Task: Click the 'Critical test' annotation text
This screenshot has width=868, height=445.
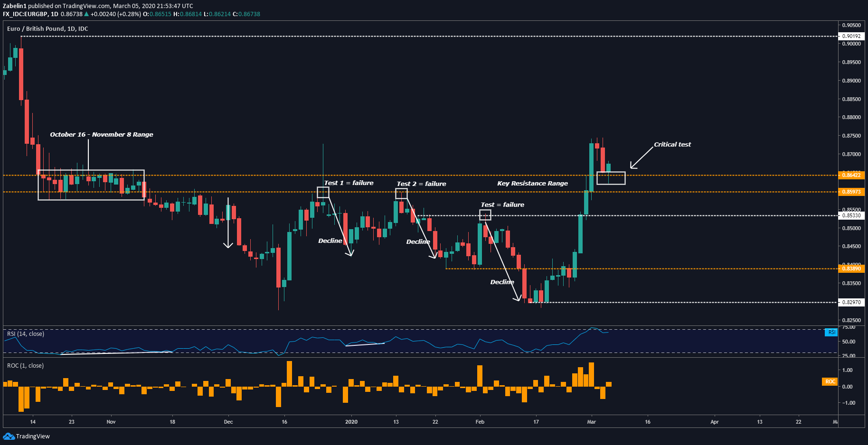Action: coord(672,145)
